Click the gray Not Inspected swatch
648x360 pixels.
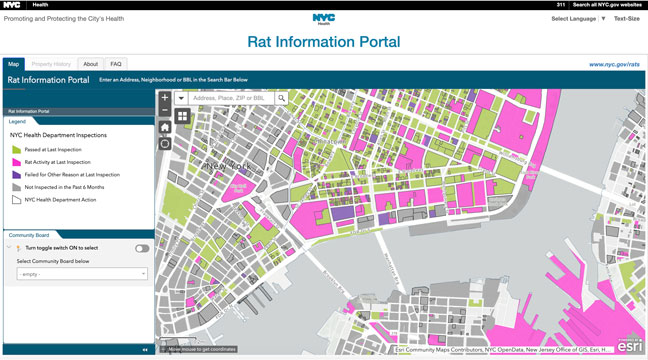[17, 187]
